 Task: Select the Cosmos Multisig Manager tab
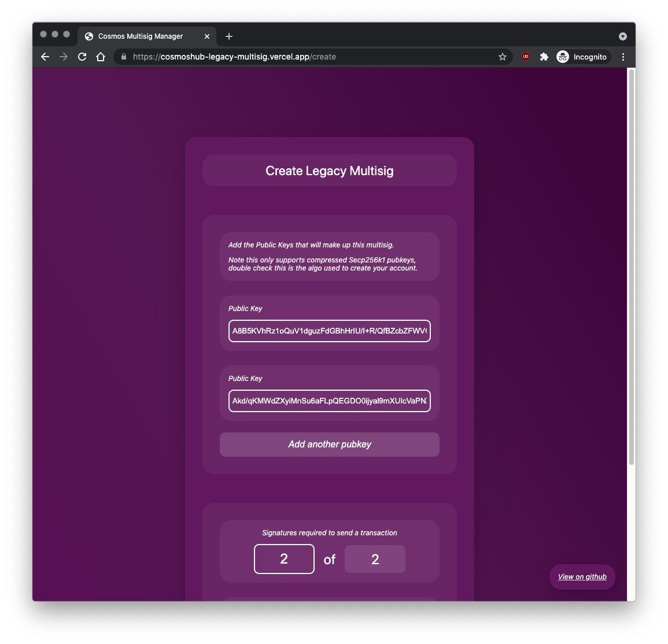click(146, 36)
